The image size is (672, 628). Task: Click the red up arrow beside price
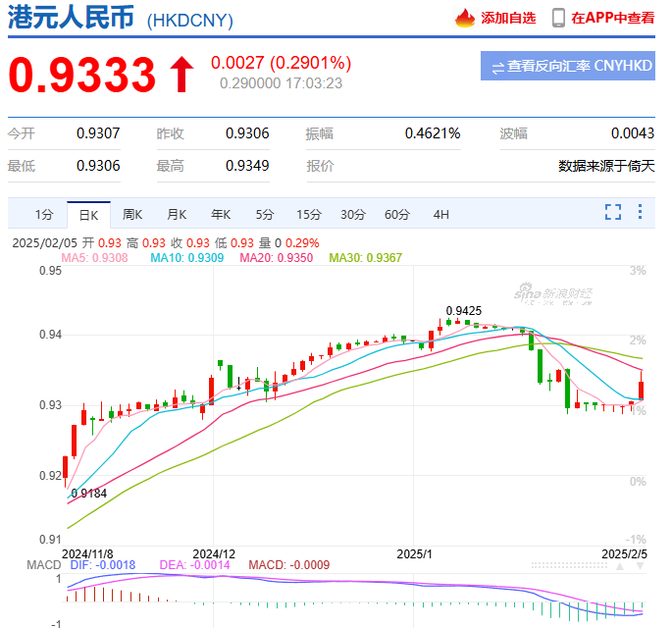(x=181, y=75)
